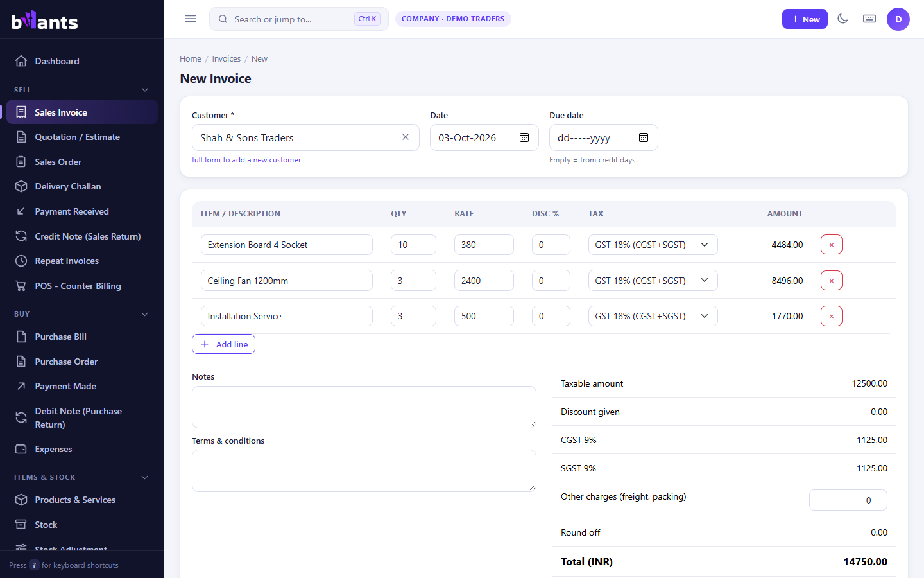Open Dashboard from the sidebar

(82, 61)
